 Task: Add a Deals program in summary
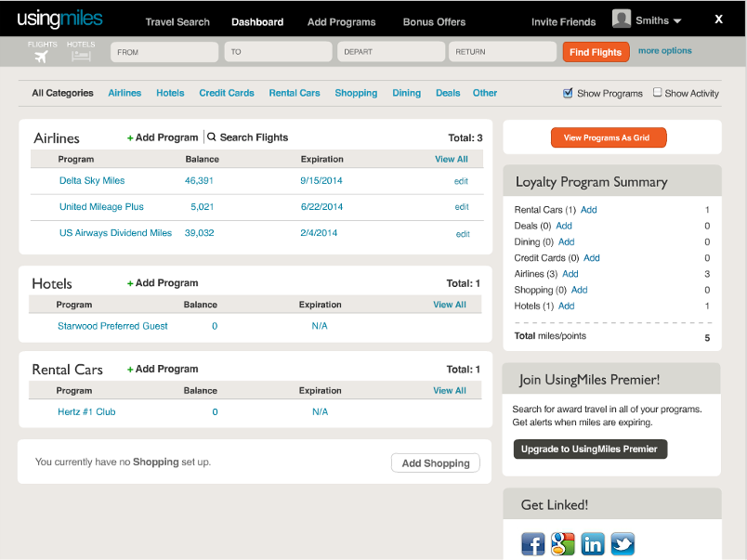coord(564,226)
